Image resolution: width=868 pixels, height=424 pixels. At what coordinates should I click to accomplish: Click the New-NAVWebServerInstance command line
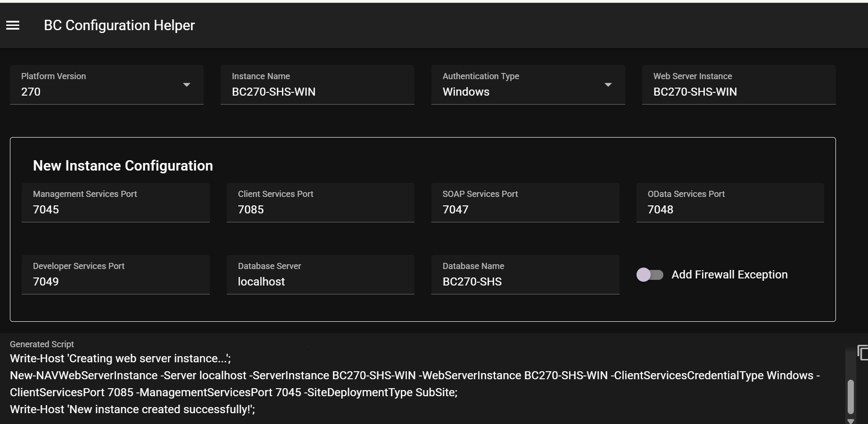pyautogui.click(x=415, y=375)
